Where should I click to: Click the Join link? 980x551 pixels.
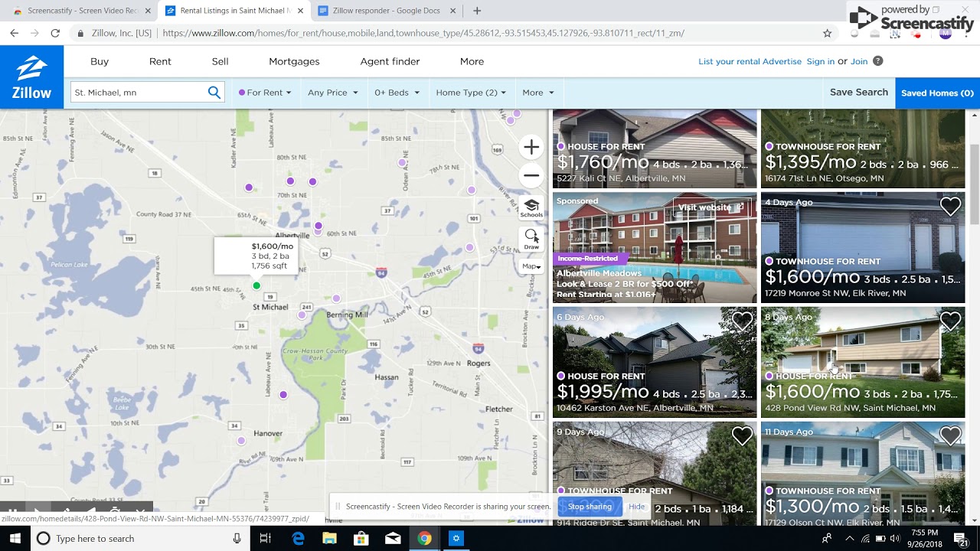tap(859, 61)
